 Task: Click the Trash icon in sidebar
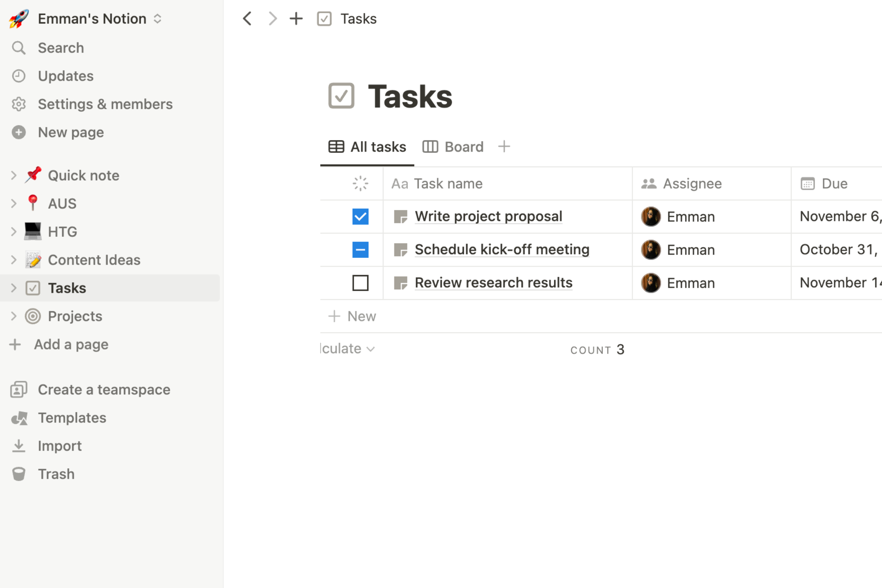pos(18,474)
